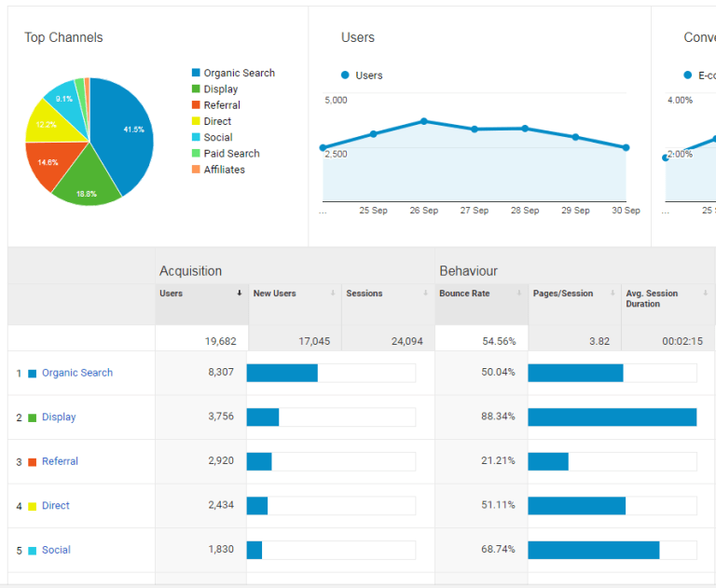Click the Users chart legend dot
This screenshot has width=716, height=588.
pyautogui.click(x=346, y=75)
